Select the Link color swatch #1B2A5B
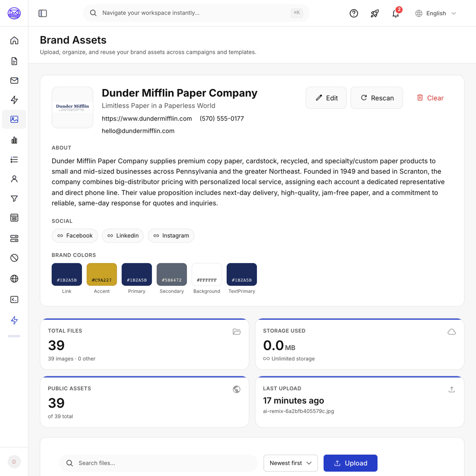476x476 pixels. coord(67,274)
